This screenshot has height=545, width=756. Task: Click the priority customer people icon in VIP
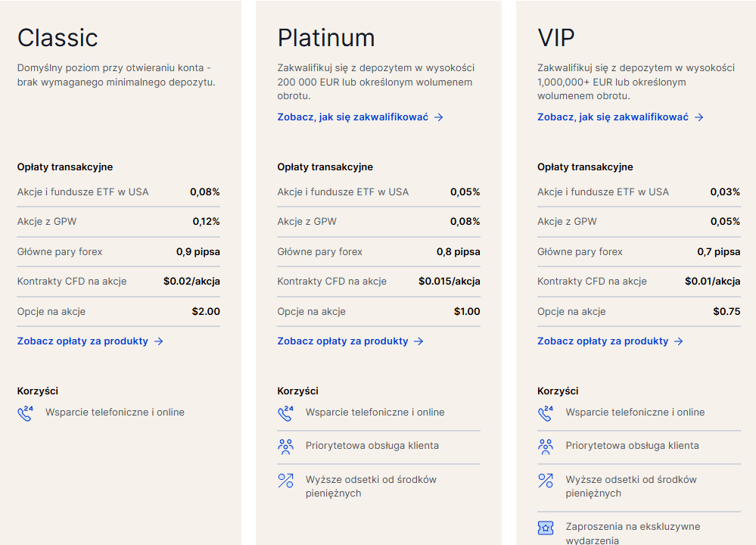(x=546, y=447)
